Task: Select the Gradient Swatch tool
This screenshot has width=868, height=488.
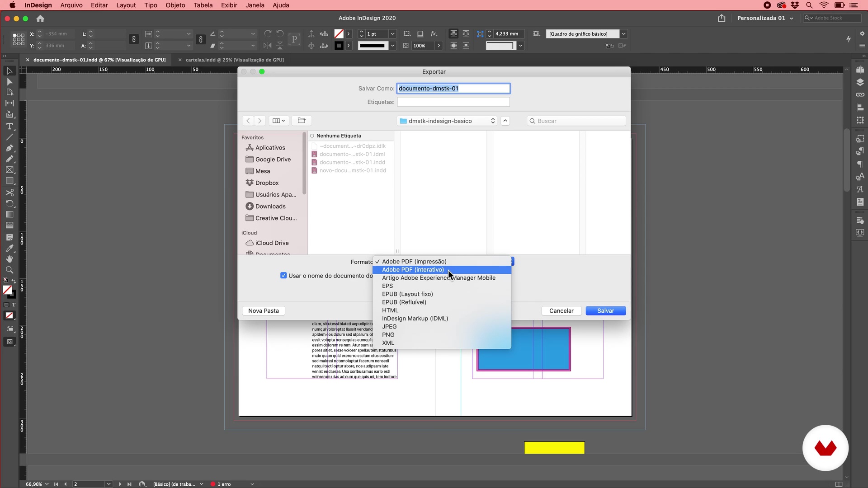Action: 9,214
